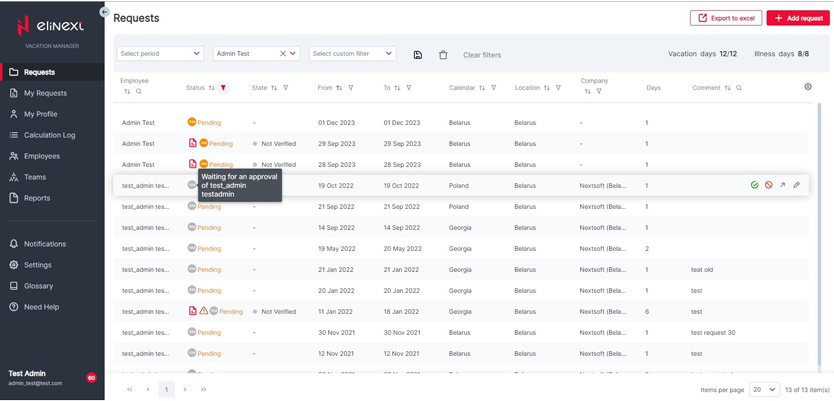Viewport: 834px width, 401px height.
Task: Approve the 19 Oct 2022 request
Action: [x=755, y=185]
